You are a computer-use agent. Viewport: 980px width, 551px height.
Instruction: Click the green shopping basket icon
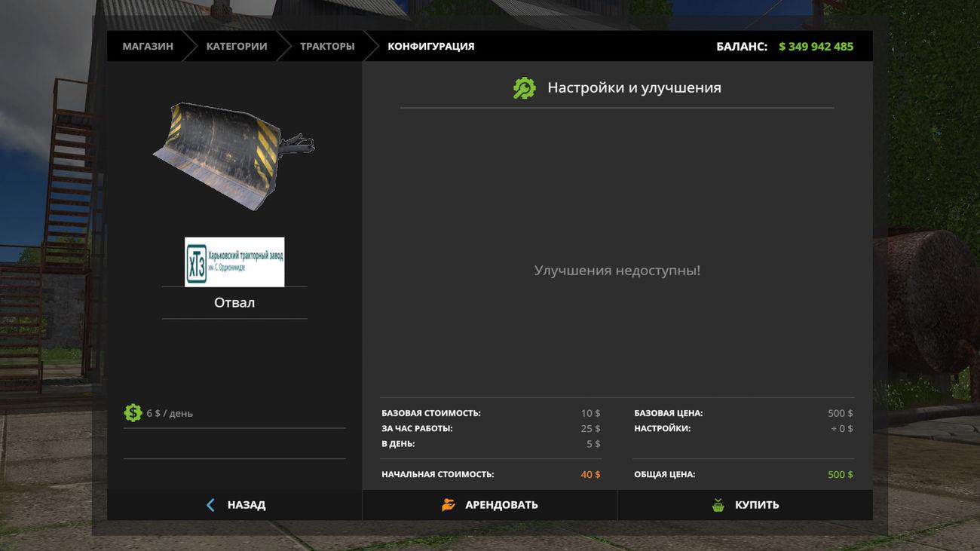click(718, 505)
